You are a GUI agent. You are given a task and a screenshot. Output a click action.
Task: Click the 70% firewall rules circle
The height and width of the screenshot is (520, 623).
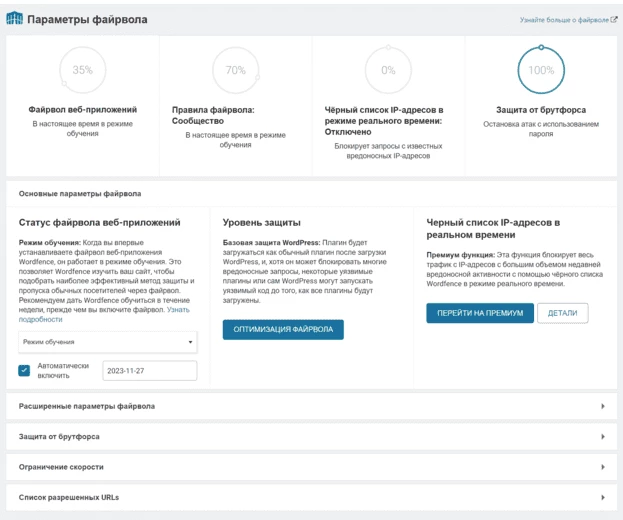tap(236, 70)
